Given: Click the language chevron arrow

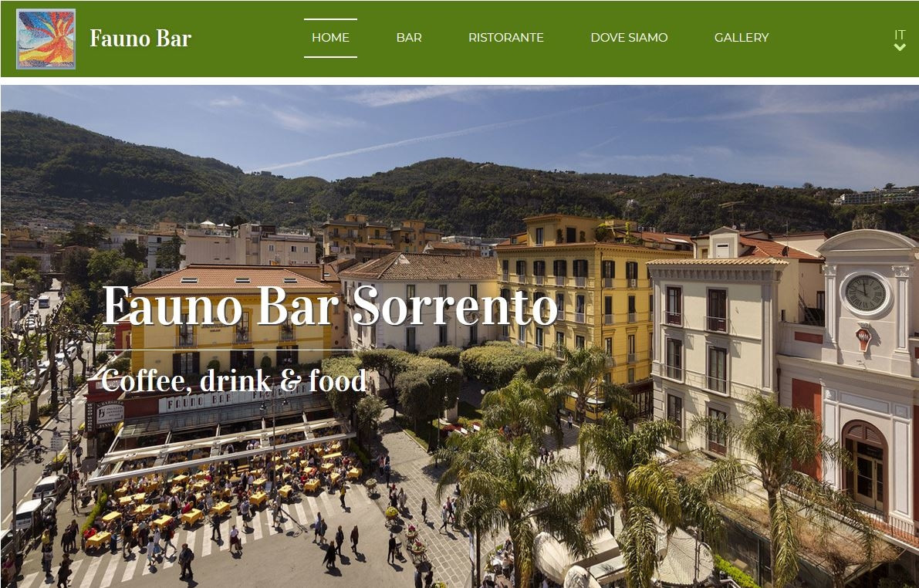Looking at the screenshot, I should 900,47.
